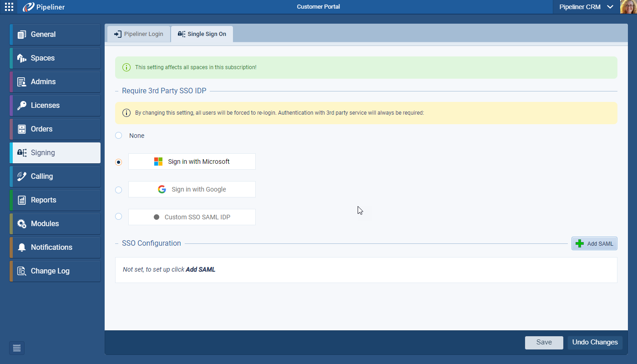Open the app launcher grid icon
The height and width of the screenshot is (364, 637).
click(x=9, y=7)
